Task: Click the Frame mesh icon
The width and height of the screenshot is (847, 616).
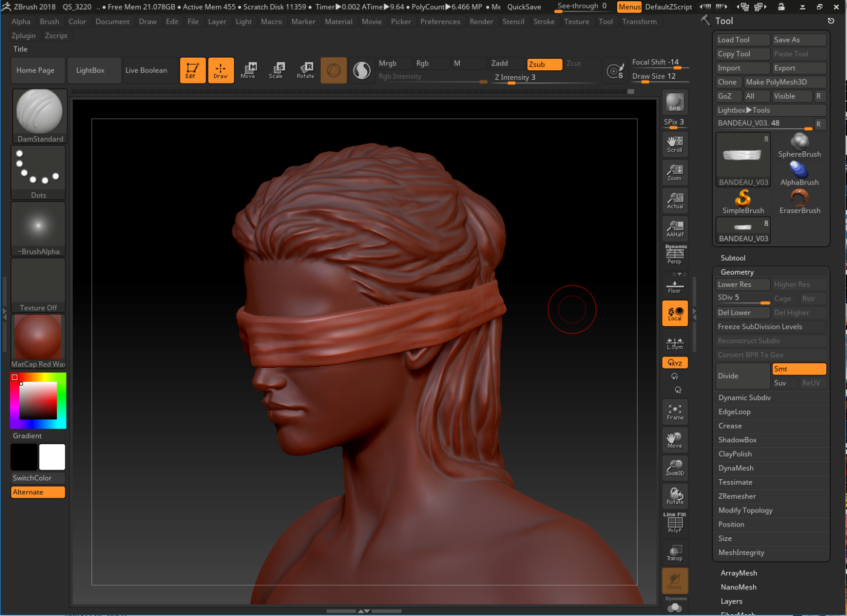Action: [x=675, y=412]
